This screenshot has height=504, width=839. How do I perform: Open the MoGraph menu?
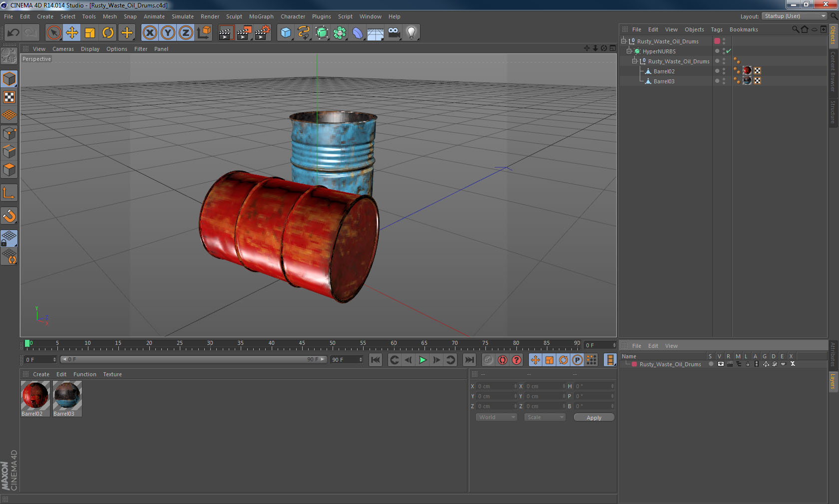tap(261, 16)
